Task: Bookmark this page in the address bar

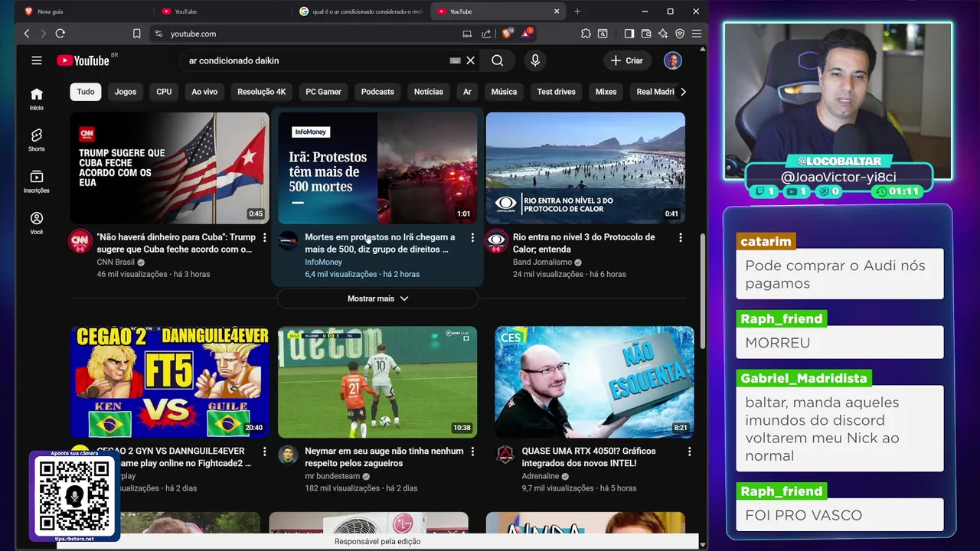Action: pos(136,34)
